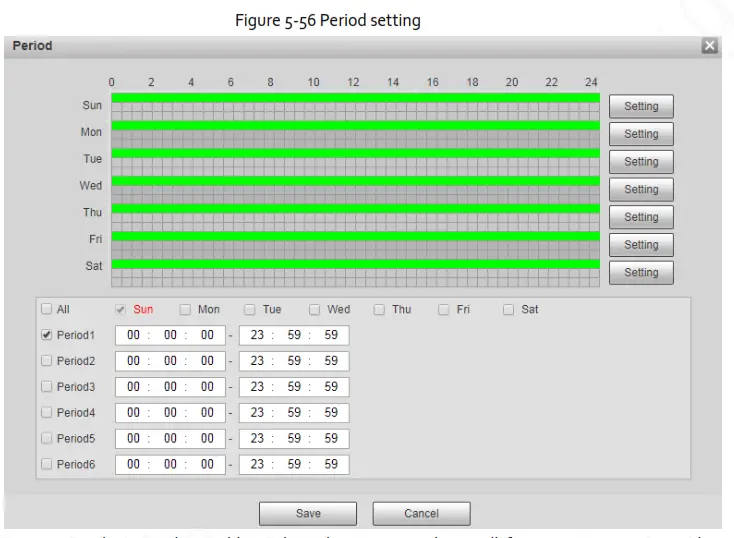This screenshot has width=734, height=538.
Task: Open Setting for the Fri row
Action: click(x=641, y=244)
